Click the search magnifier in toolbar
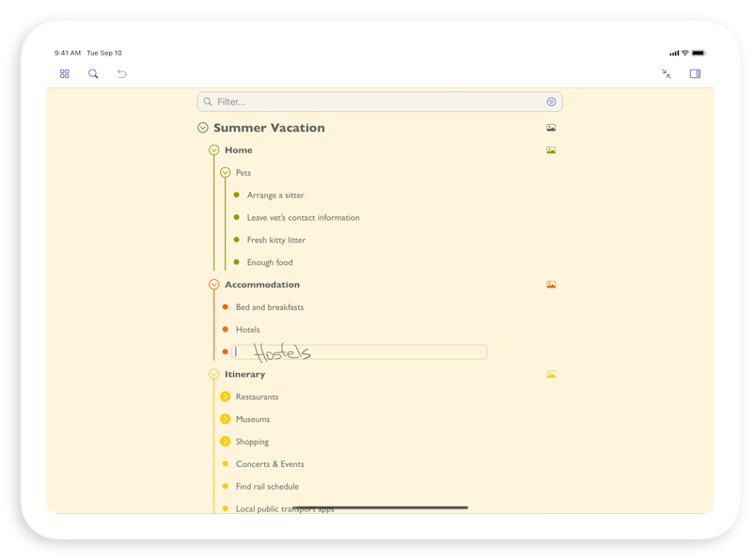This screenshot has width=752, height=560. (x=93, y=73)
